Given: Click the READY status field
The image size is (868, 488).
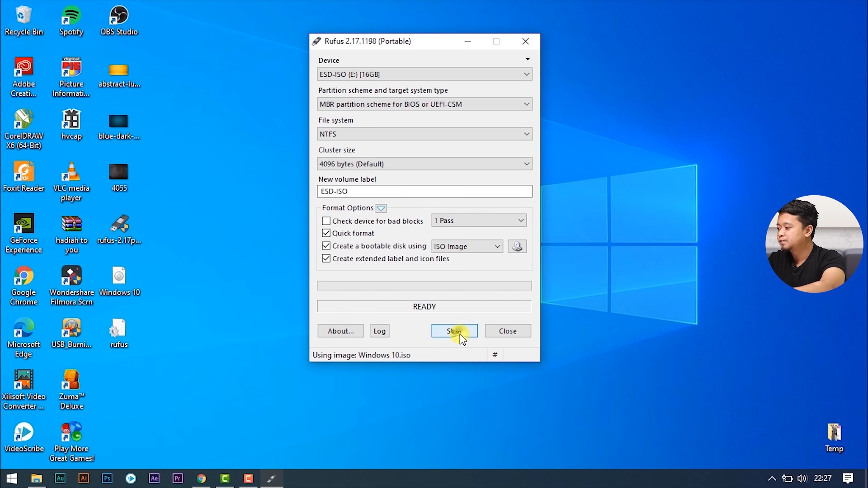Looking at the screenshot, I should (x=424, y=306).
